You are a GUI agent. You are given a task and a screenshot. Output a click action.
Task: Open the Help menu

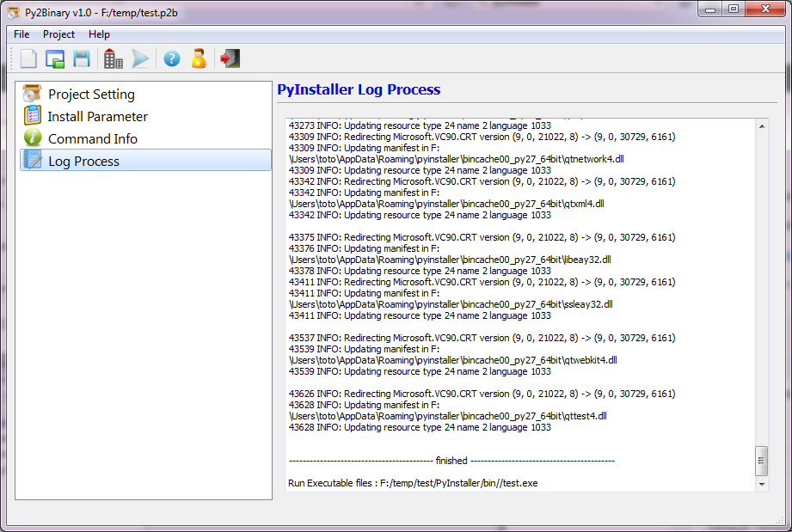point(99,34)
